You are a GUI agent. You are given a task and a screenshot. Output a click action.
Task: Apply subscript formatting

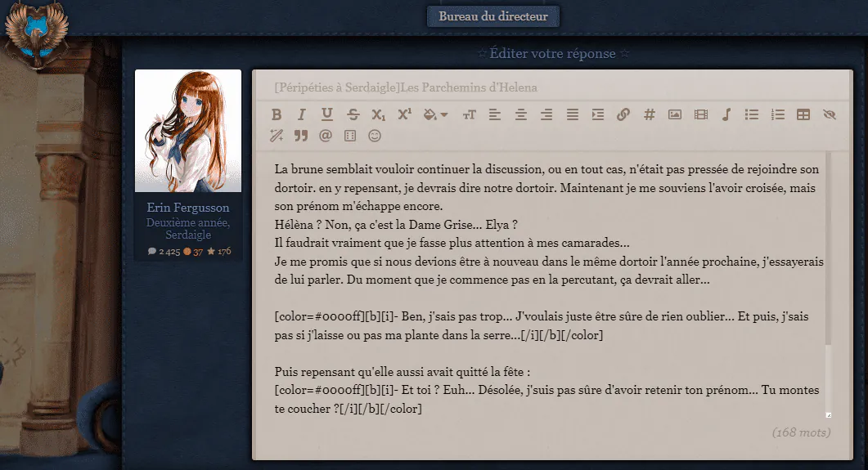click(x=378, y=114)
